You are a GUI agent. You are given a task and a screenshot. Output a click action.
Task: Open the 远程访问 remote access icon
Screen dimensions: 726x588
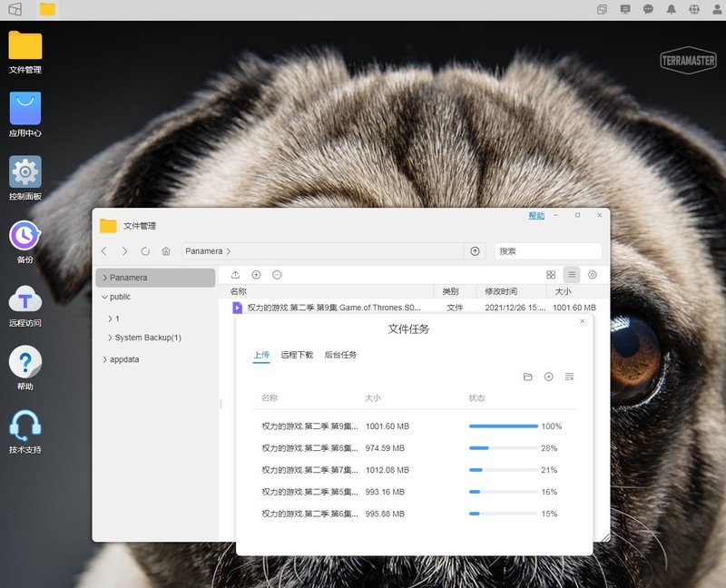pyautogui.click(x=25, y=299)
